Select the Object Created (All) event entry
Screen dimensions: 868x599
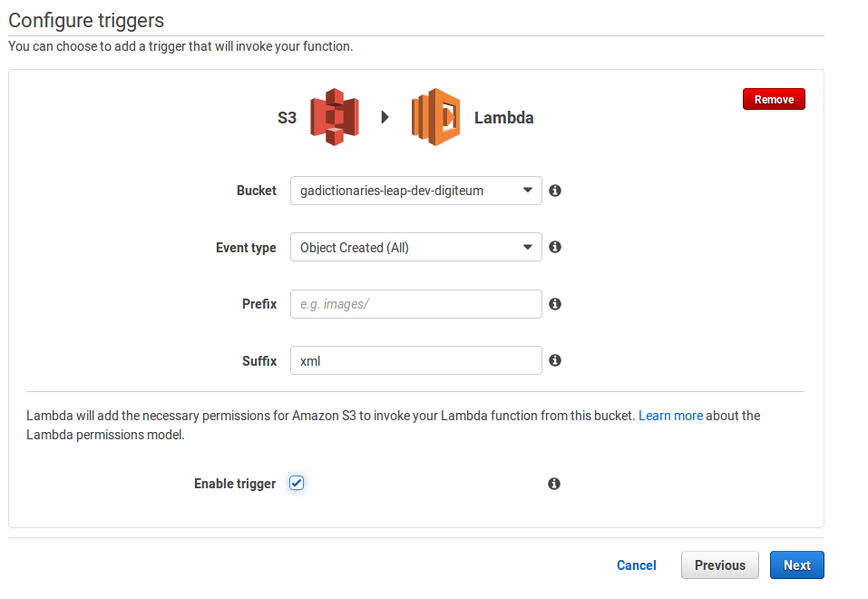click(x=415, y=247)
